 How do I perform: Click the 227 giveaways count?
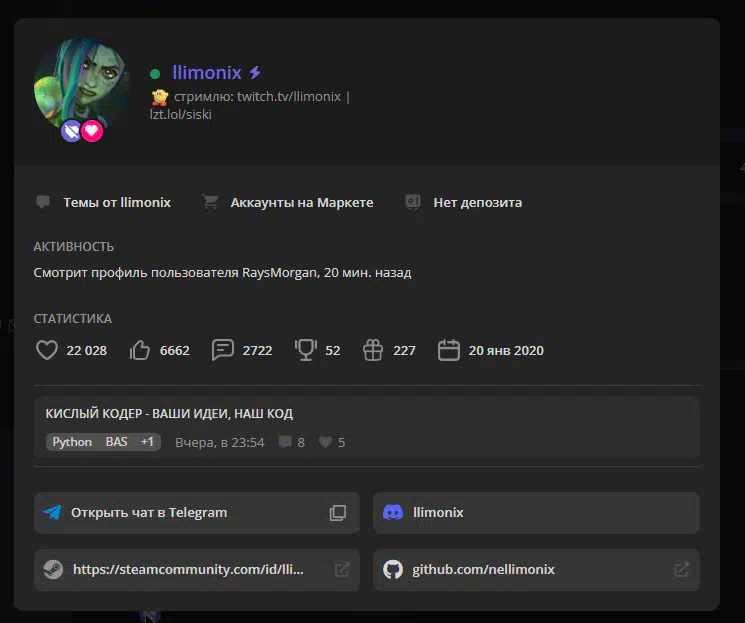point(404,351)
